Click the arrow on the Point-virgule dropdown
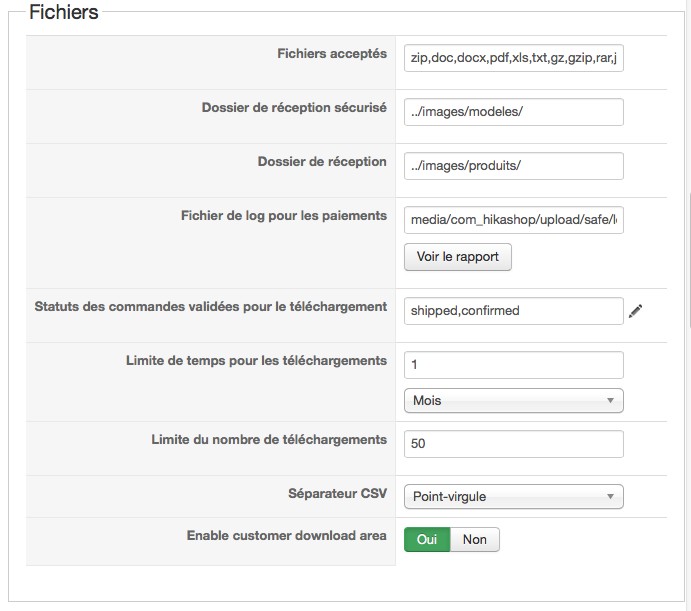The height and width of the screenshot is (611, 691). [x=610, y=496]
